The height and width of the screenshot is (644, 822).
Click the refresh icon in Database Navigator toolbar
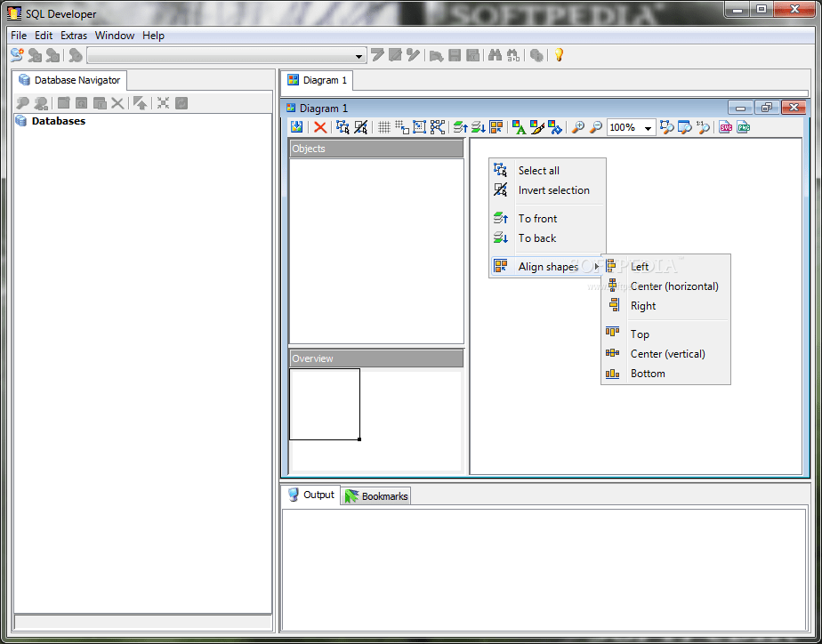point(181,103)
